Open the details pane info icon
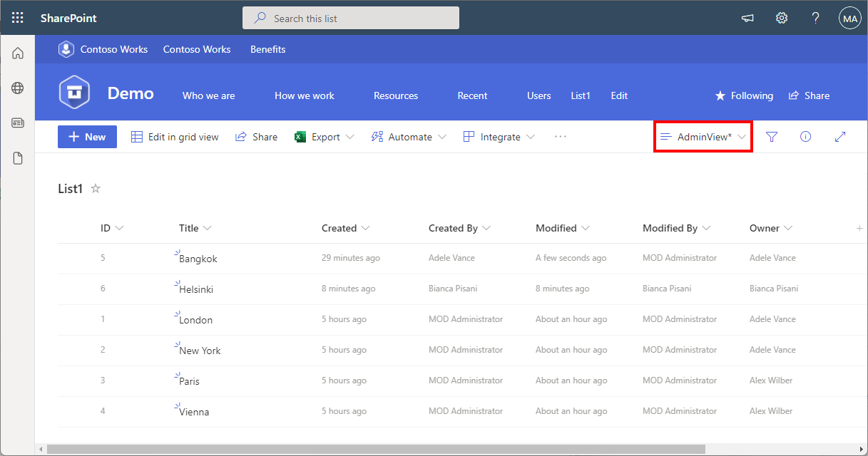This screenshot has height=456, width=868. (805, 137)
